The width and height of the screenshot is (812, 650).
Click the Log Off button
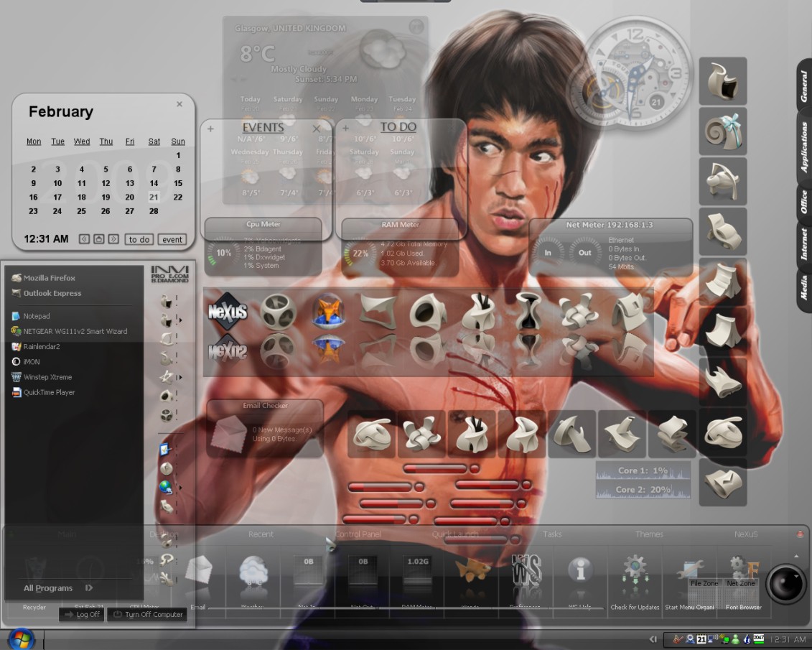82,614
